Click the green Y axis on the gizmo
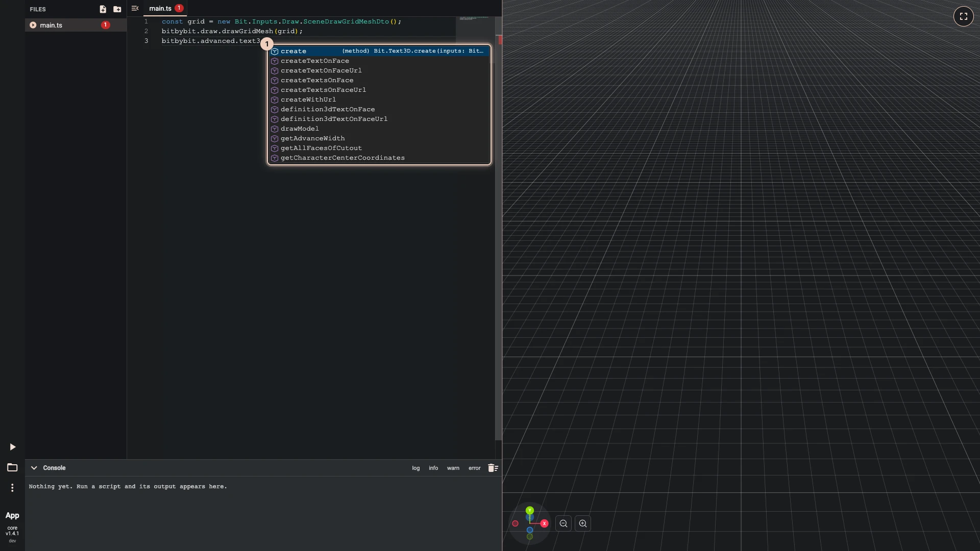Screen dimensions: 980x551 530,510
